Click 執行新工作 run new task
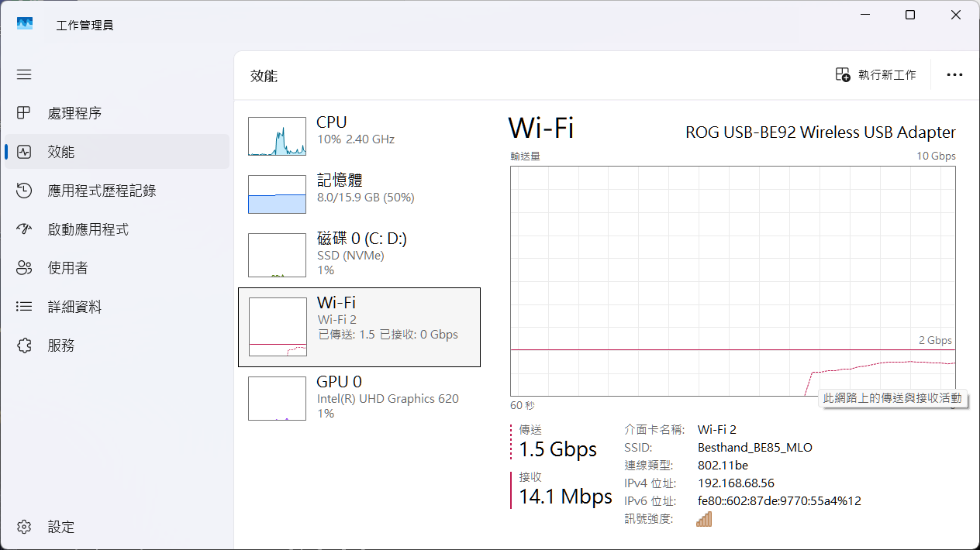The width and height of the screenshot is (980, 550). (x=876, y=75)
